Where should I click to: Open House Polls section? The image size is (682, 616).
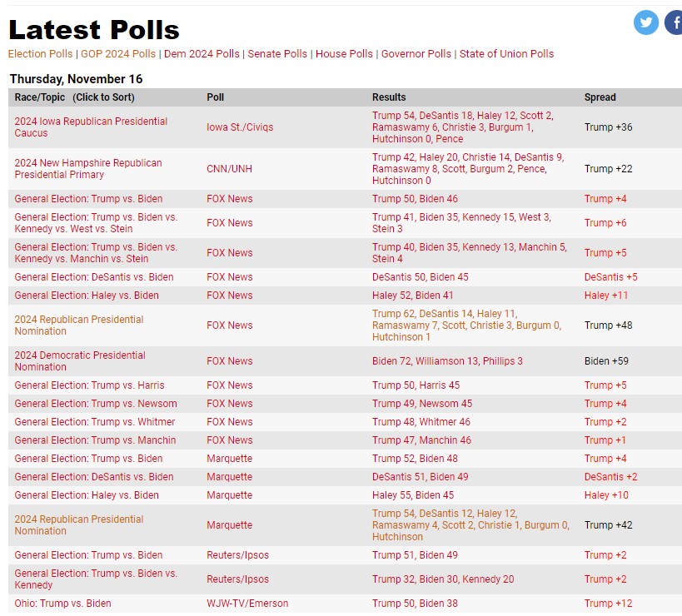click(344, 54)
